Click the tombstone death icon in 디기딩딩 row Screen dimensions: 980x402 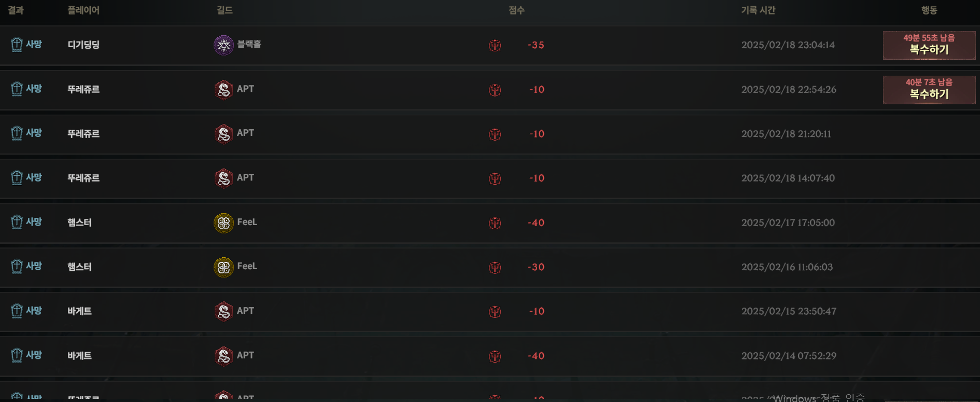point(17,45)
